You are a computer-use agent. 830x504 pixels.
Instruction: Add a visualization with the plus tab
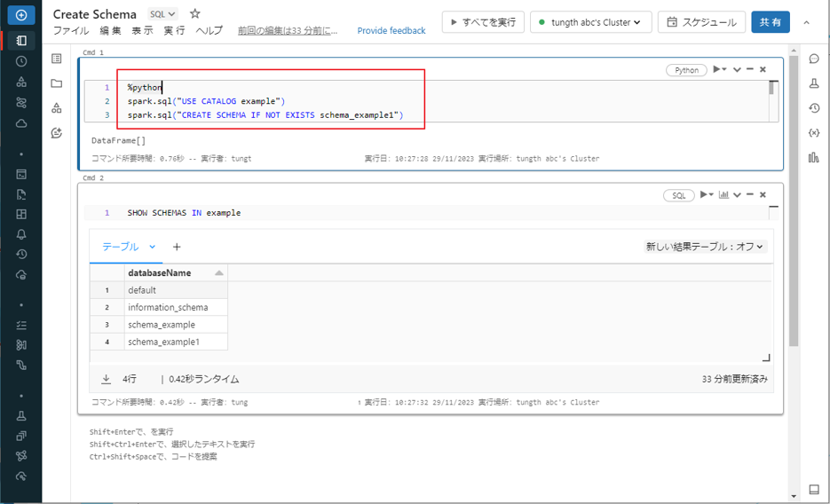(x=177, y=247)
